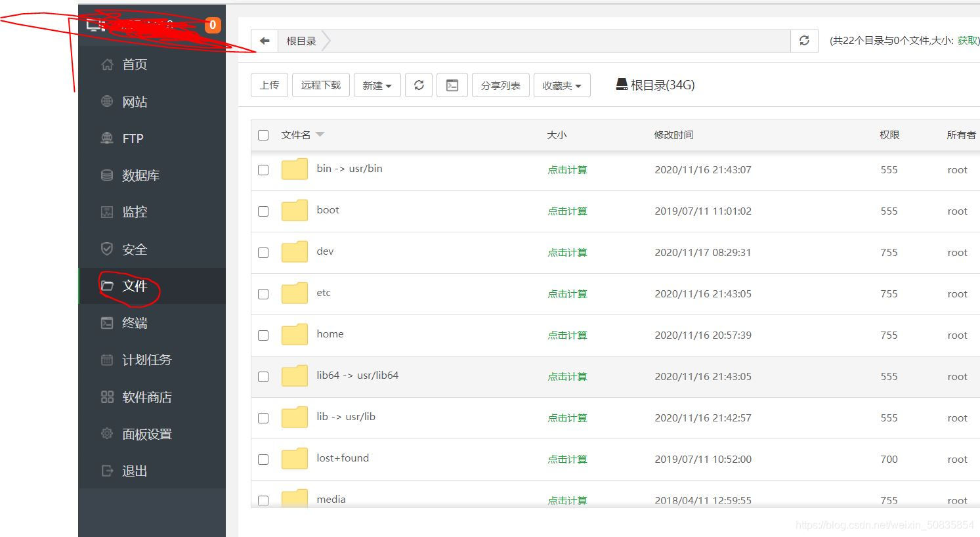Click the orange notification badge 0
This screenshot has width=980, height=537.
click(213, 25)
